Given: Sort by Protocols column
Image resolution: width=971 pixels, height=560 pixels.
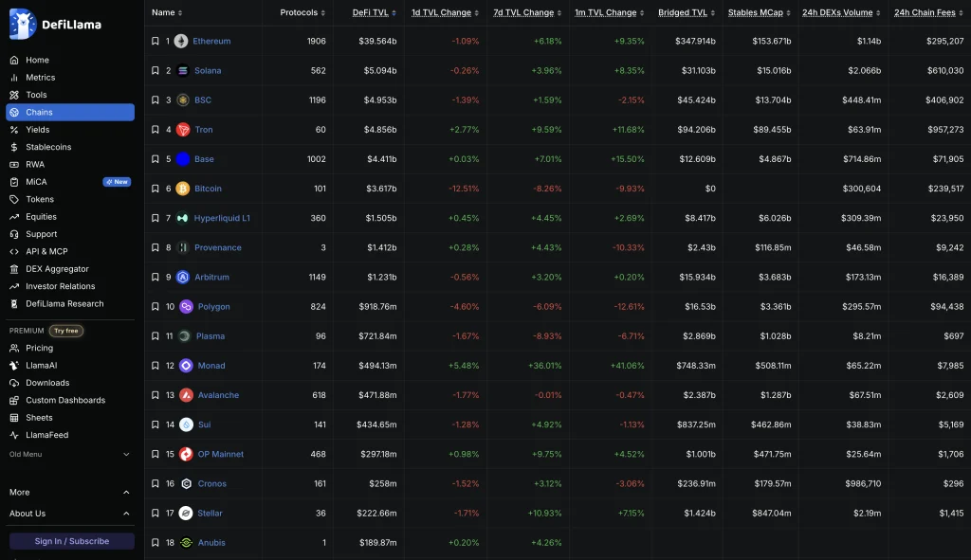Looking at the screenshot, I should [302, 12].
